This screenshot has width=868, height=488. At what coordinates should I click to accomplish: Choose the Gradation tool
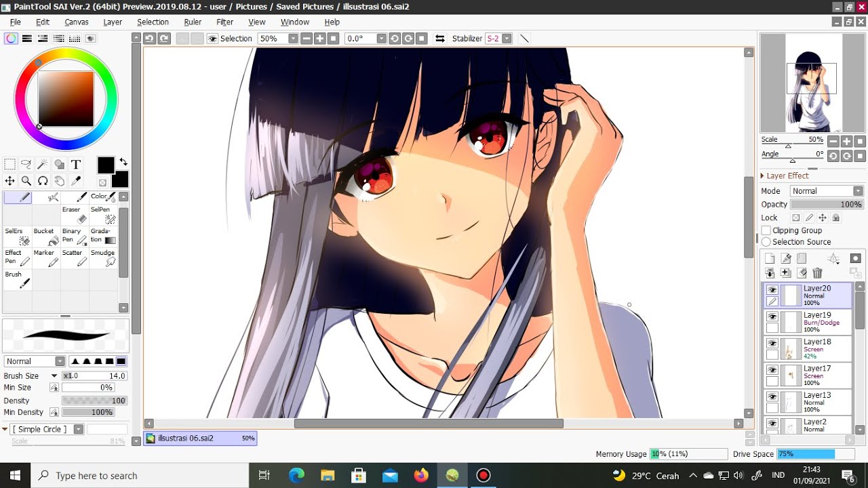103,237
